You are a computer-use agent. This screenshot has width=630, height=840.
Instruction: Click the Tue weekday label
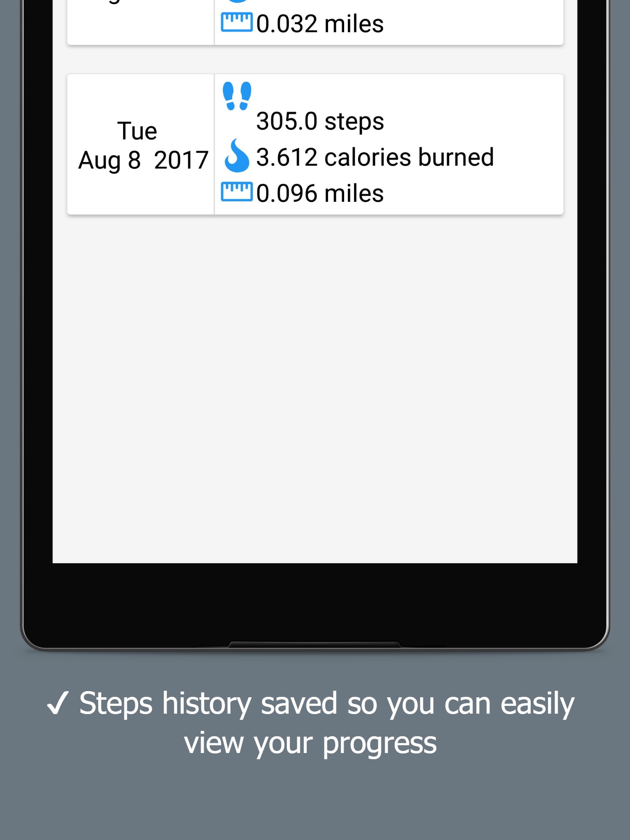click(x=137, y=131)
